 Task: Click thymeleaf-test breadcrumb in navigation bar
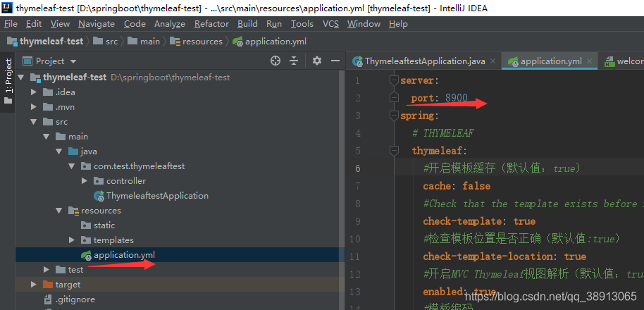45,42
